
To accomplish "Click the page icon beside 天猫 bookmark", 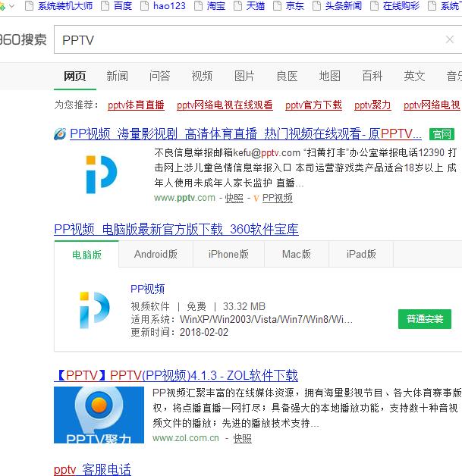I will click(237, 5).
